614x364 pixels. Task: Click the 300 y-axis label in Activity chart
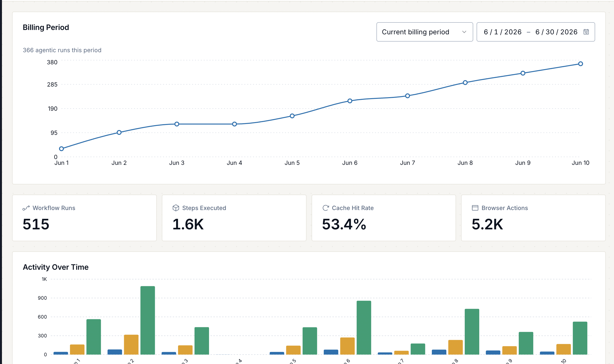42,336
